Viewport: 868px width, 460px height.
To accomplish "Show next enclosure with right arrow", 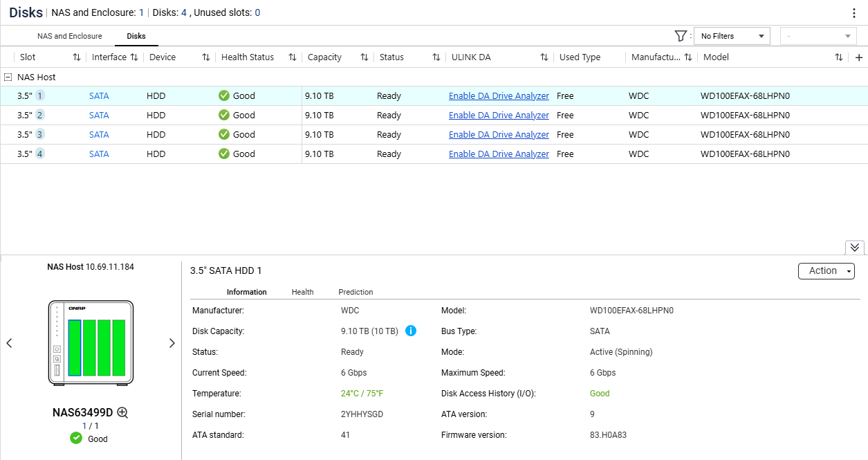I will pyautogui.click(x=172, y=343).
